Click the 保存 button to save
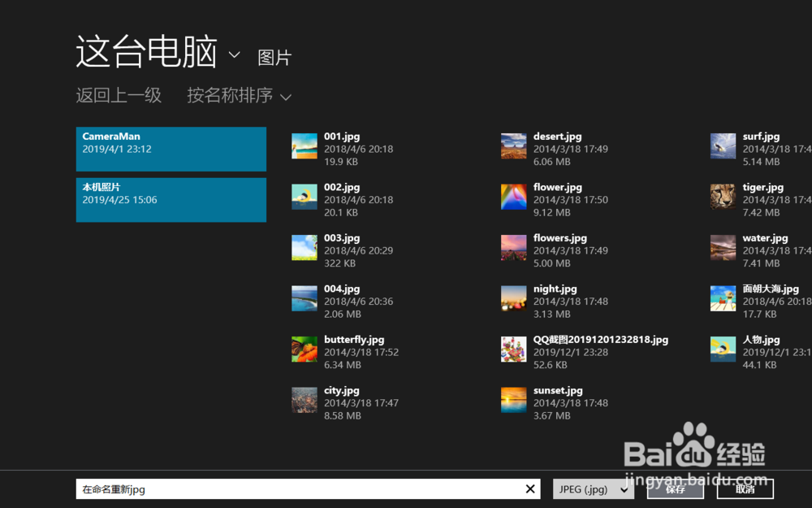This screenshot has width=812, height=508. 675,488
